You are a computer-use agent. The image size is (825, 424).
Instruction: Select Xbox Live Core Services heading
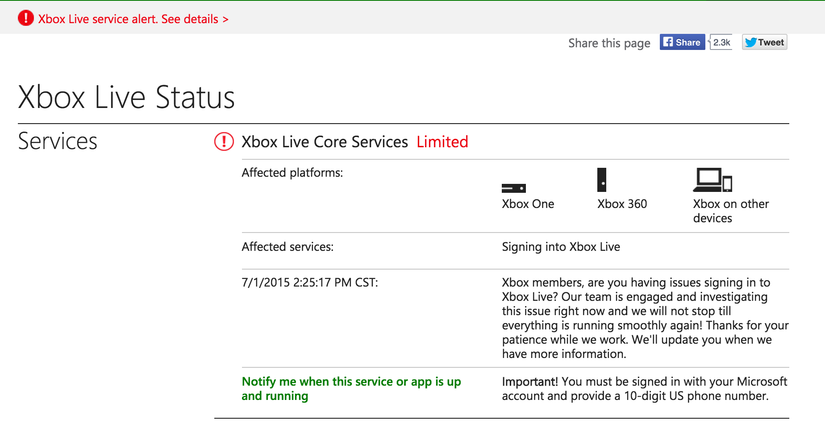pos(325,142)
